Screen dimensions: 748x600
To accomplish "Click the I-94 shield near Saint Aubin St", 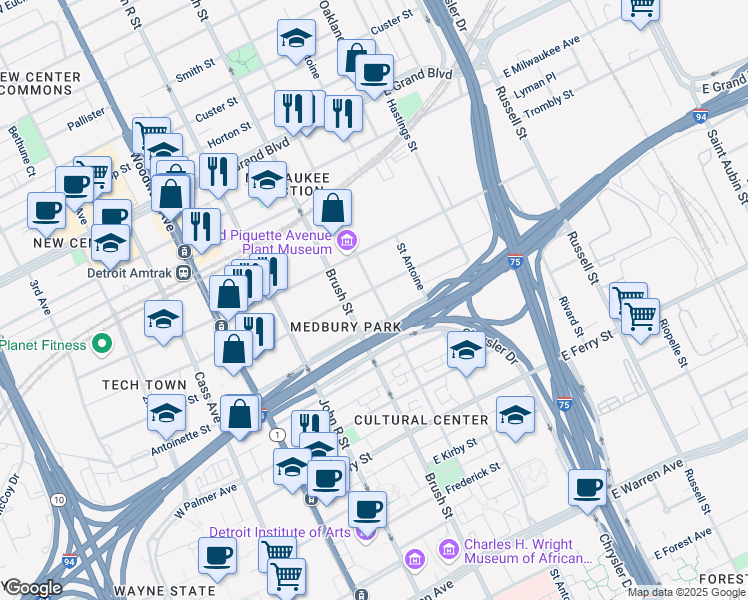I will (700, 115).
